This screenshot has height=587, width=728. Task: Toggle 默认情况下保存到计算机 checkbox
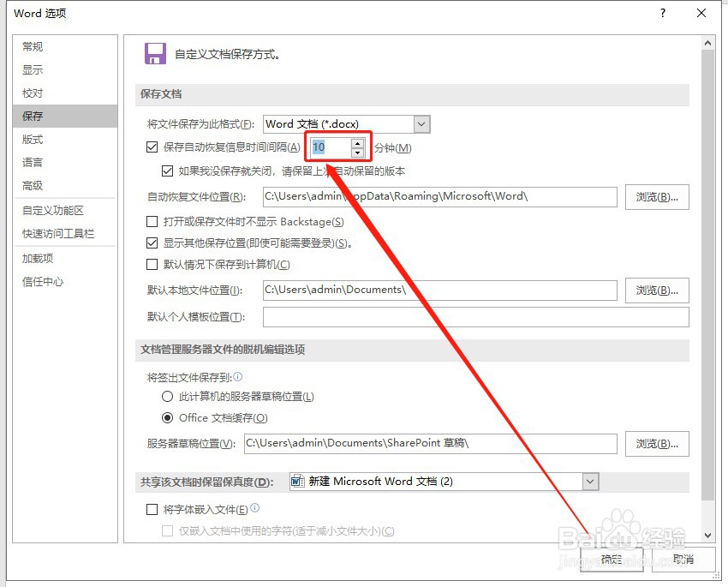pos(152,264)
